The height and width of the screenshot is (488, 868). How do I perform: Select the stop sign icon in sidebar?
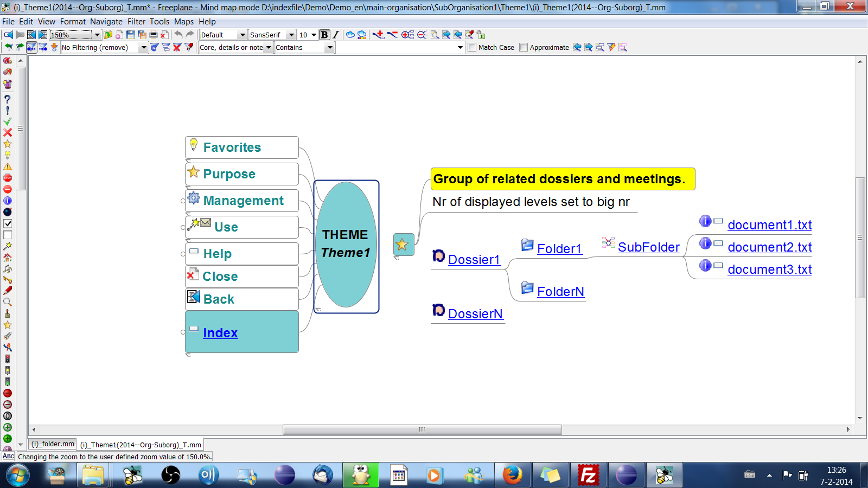pos(8,178)
